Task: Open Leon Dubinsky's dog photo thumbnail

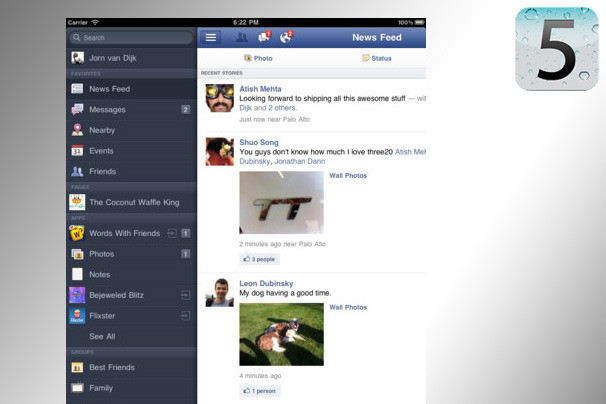Action: pos(281,334)
